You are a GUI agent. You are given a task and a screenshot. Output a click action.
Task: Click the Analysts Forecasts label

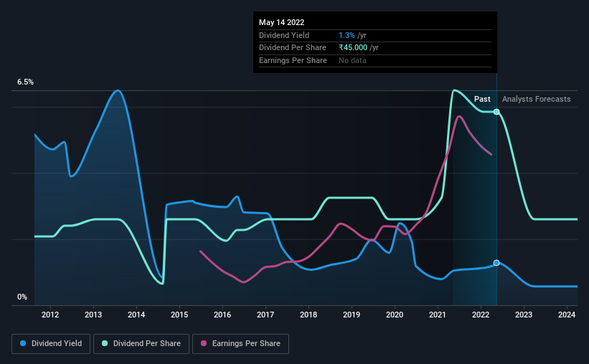pyautogui.click(x=537, y=99)
